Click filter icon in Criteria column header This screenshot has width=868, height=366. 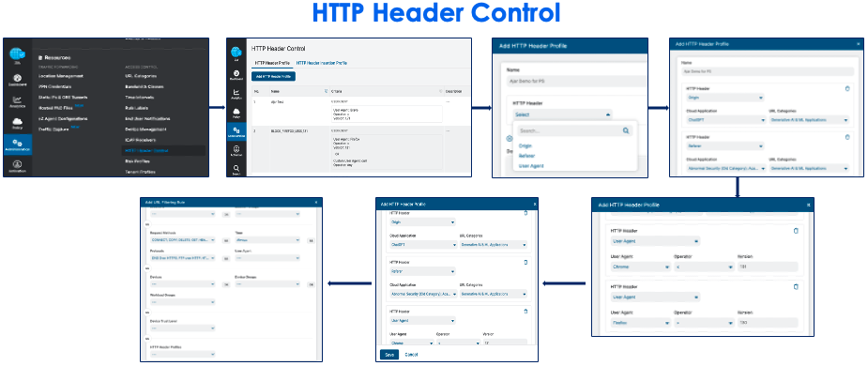tap(441, 91)
